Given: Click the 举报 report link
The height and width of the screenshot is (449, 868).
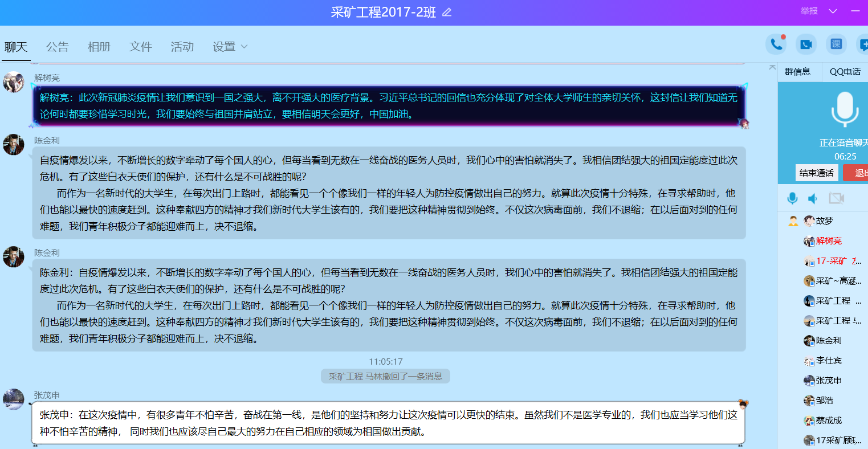Looking at the screenshot, I should pos(809,11).
